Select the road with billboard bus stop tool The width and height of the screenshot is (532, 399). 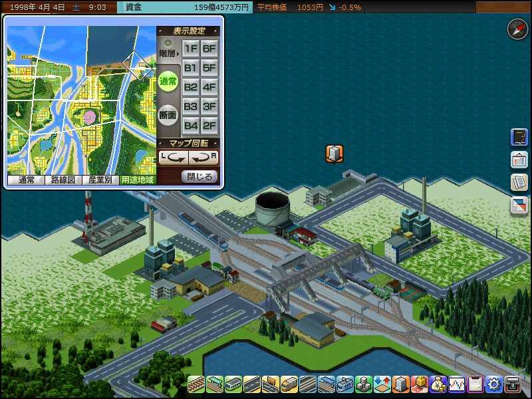(x=271, y=384)
